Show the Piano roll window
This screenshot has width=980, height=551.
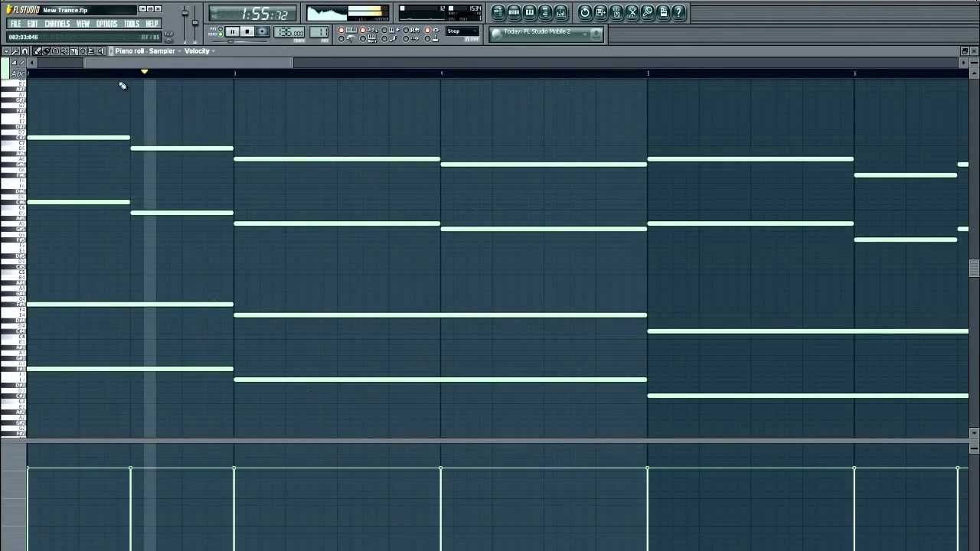(529, 12)
